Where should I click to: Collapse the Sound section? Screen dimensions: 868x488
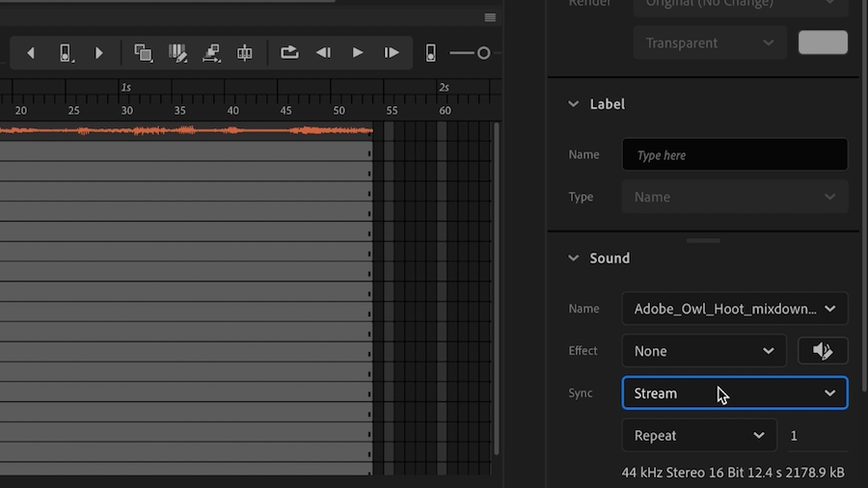[574, 258]
